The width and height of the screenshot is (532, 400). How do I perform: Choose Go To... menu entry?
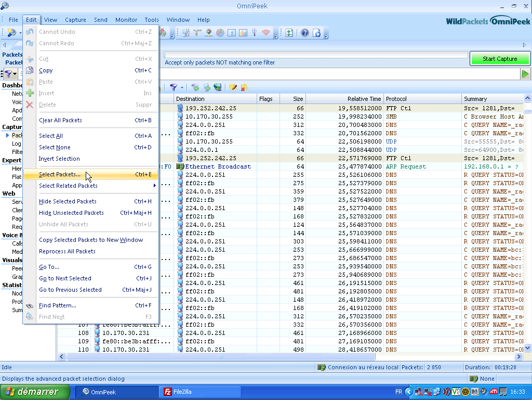pos(91,267)
